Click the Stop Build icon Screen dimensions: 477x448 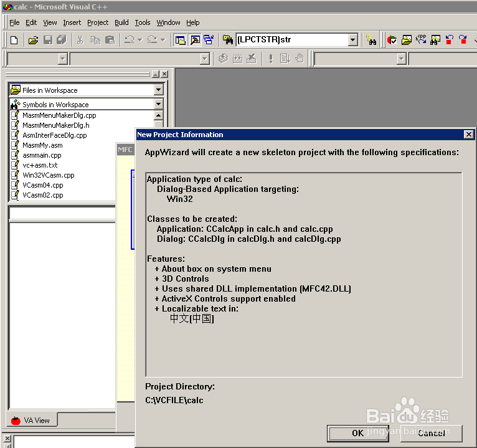pyautogui.click(x=252, y=59)
